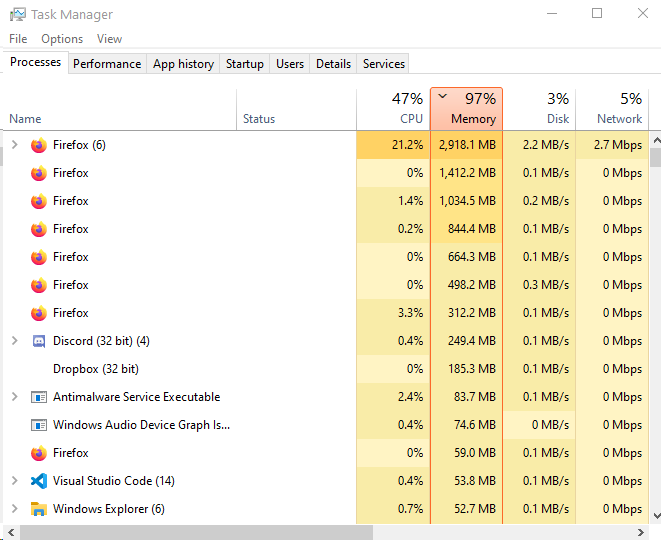Image resolution: width=661 pixels, height=540 pixels.
Task: Click the Task Manager title bar icon
Action: click(17, 14)
